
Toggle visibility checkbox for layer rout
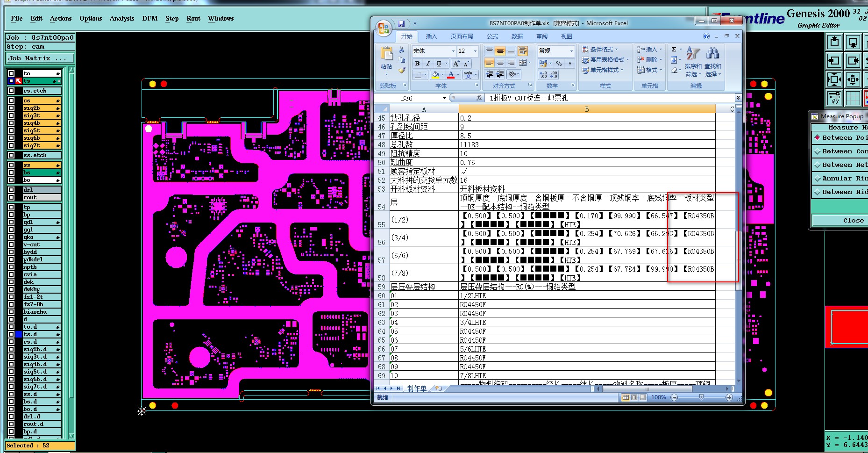tap(11, 197)
